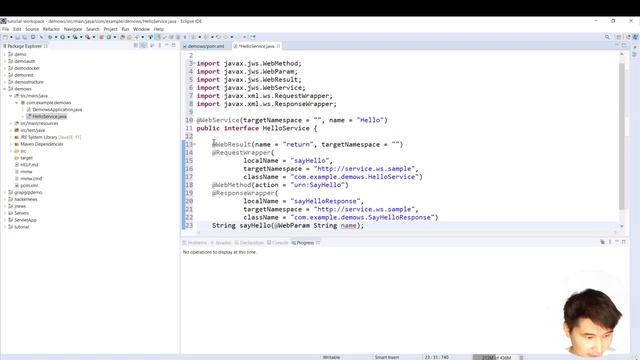Expand the JRE System Library node

(x=11, y=137)
